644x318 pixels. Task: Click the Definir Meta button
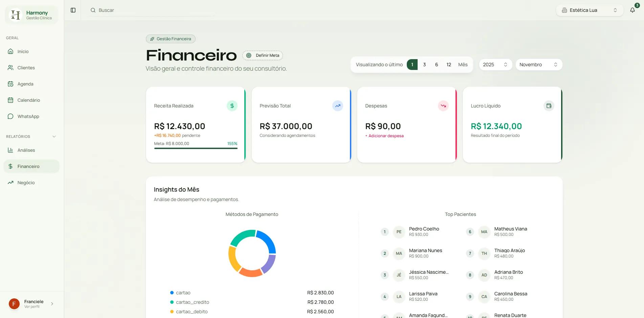click(263, 55)
